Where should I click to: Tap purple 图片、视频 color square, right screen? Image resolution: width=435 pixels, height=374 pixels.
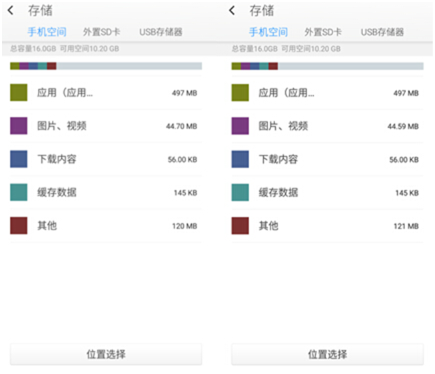tap(240, 126)
